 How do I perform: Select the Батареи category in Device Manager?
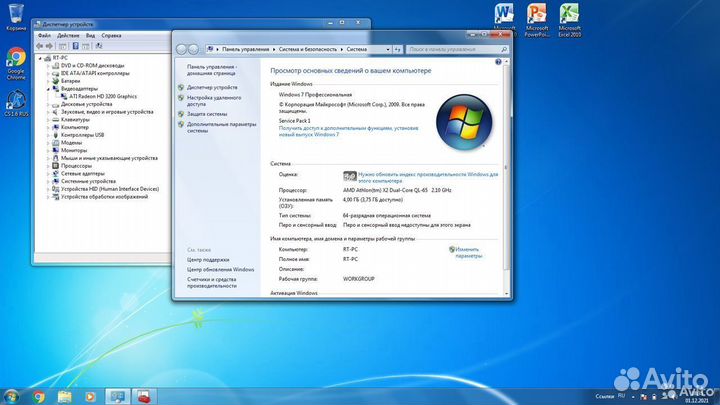70,81
